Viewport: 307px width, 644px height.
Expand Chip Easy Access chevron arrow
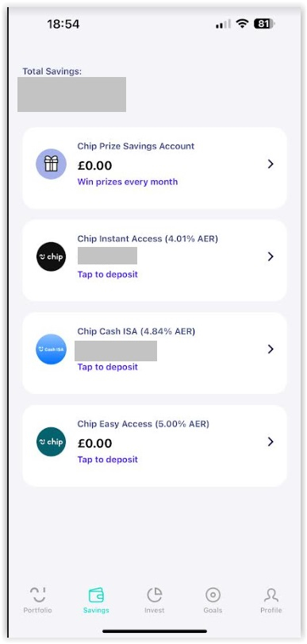tap(271, 442)
